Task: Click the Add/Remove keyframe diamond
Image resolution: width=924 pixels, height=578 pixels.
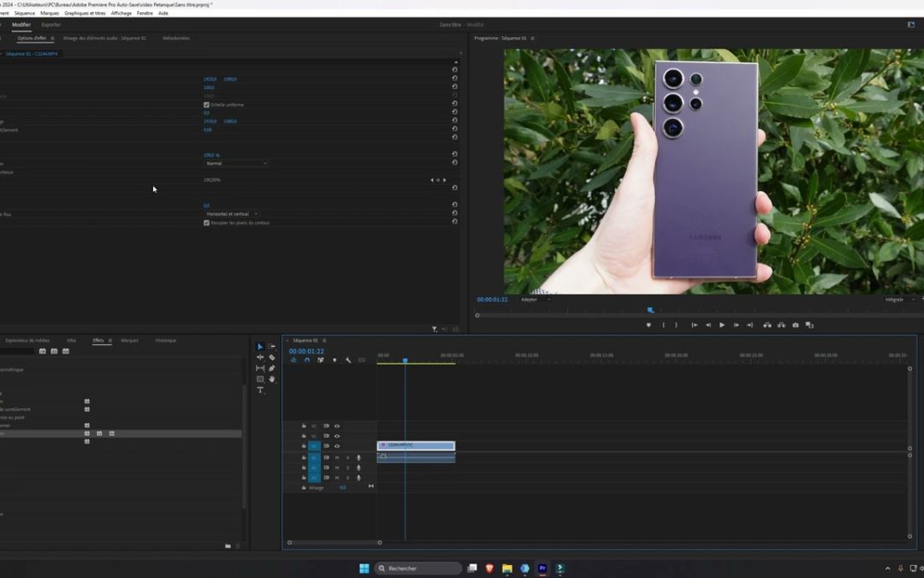Action: pos(438,180)
